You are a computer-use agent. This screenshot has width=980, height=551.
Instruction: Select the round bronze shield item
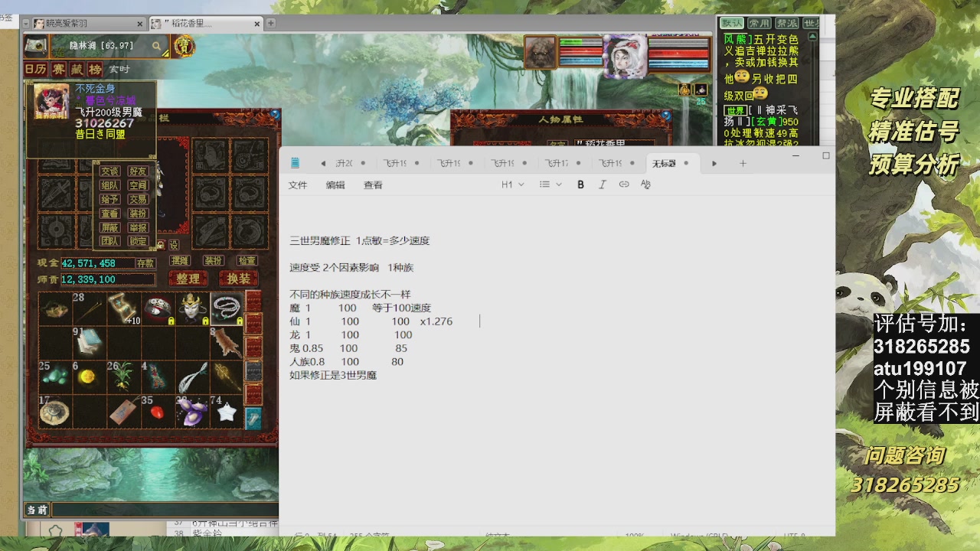coord(54,412)
